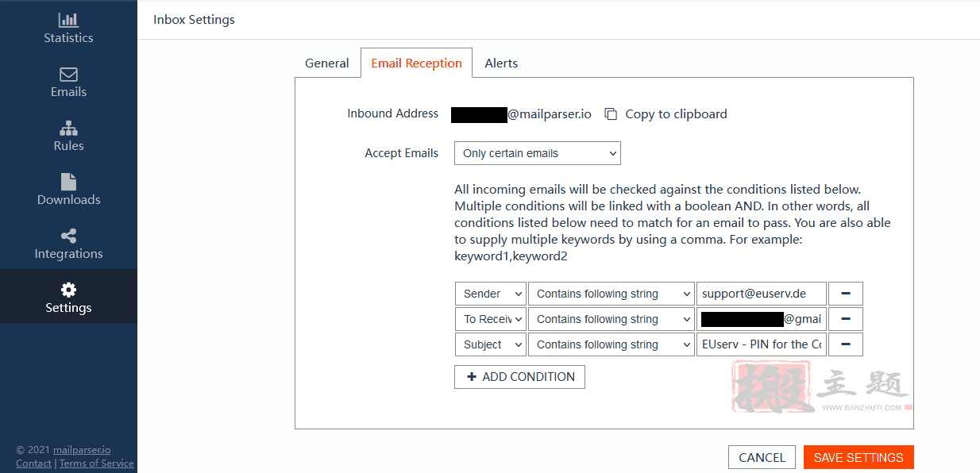The width and height of the screenshot is (980, 473).
Task: Open the Subject row match type dropdown
Action: point(612,344)
